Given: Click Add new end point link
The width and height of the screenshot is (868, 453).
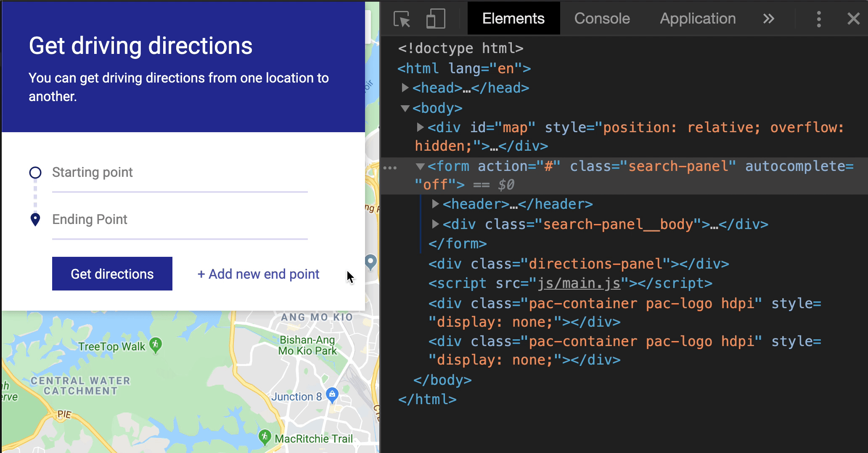Looking at the screenshot, I should coord(258,274).
